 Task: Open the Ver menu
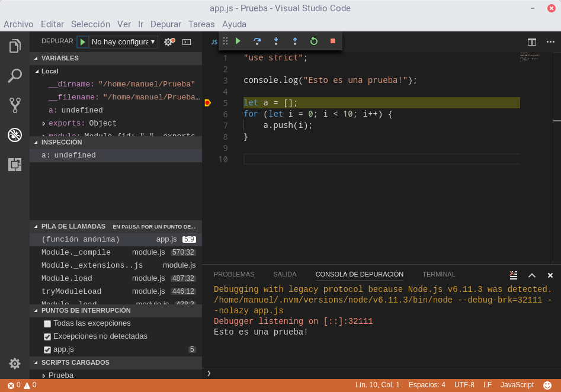(124, 24)
